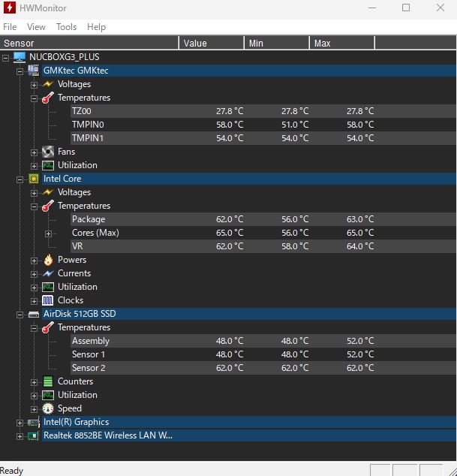Click the GMKtec Utilization graph icon
457x476 pixels.
click(48, 165)
